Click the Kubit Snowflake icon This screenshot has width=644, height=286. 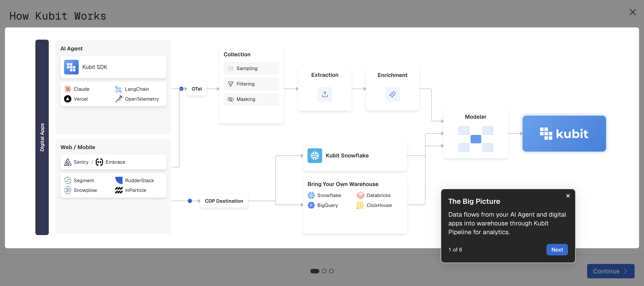click(x=315, y=156)
